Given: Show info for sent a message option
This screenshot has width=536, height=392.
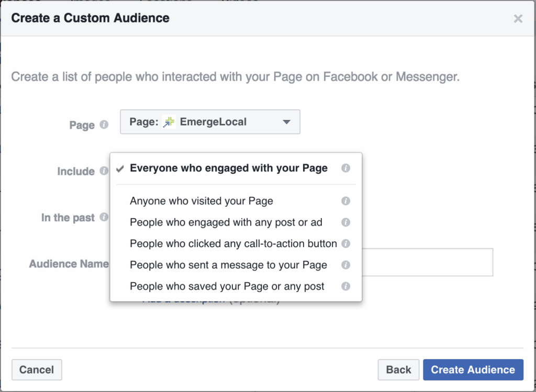Looking at the screenshot, I should pyautogui.click(x=345, y=265).
